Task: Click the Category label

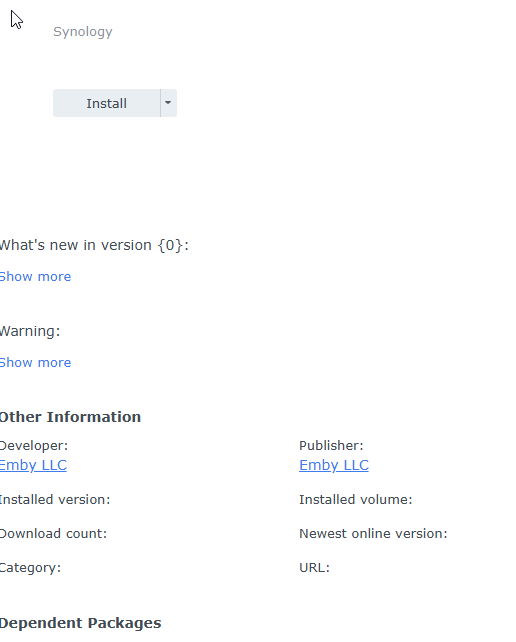Action: (x=30, y=568)
